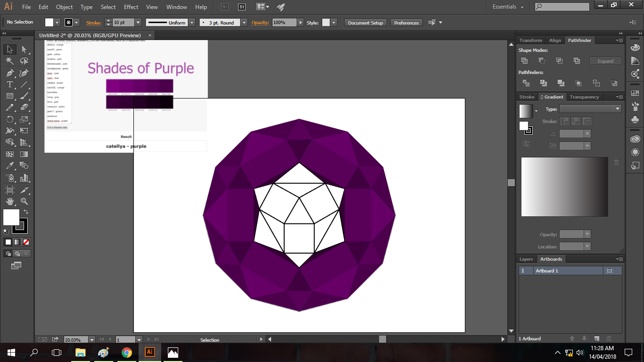Select the Eyedropper tool
Screen dimensions: 644x362
tap(9, 165)
